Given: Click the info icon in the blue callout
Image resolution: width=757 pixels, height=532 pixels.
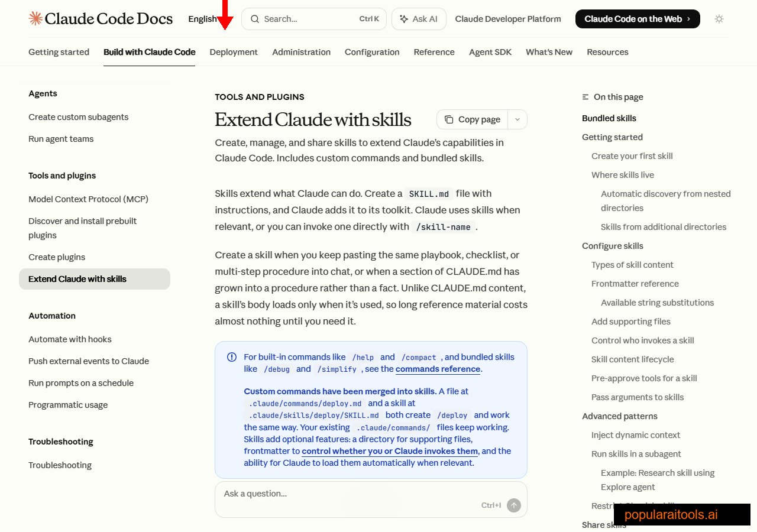Looking at the screenshot, I should point(232,356).
